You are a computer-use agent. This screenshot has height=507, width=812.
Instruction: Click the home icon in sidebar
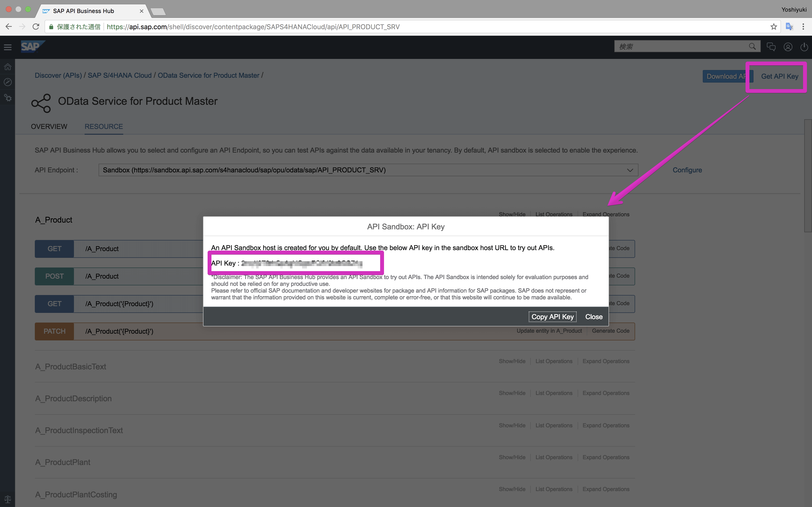tap(8, 67)
